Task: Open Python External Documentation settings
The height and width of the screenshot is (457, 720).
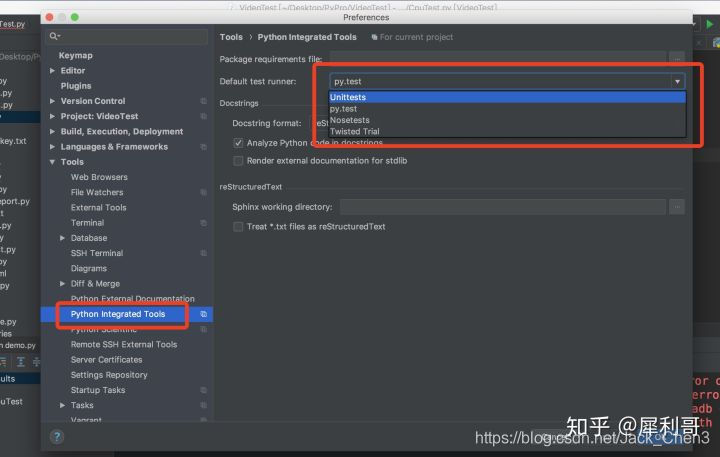Action: coord(133,299)
